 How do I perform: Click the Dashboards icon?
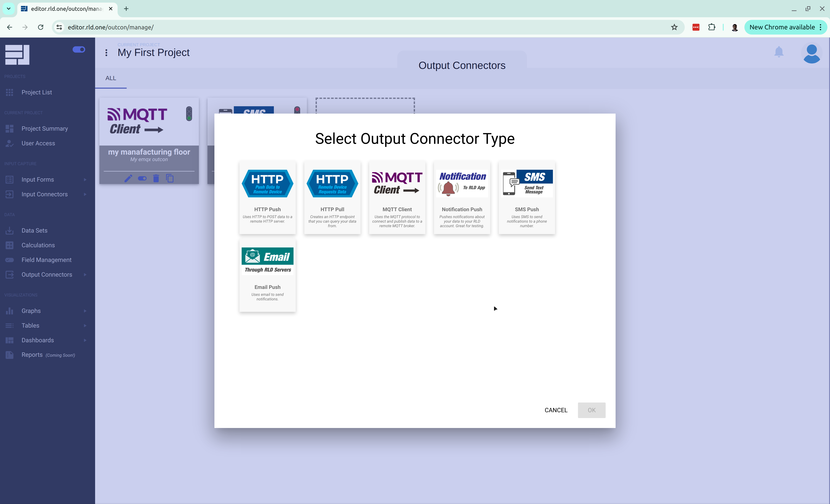[10, 340]
